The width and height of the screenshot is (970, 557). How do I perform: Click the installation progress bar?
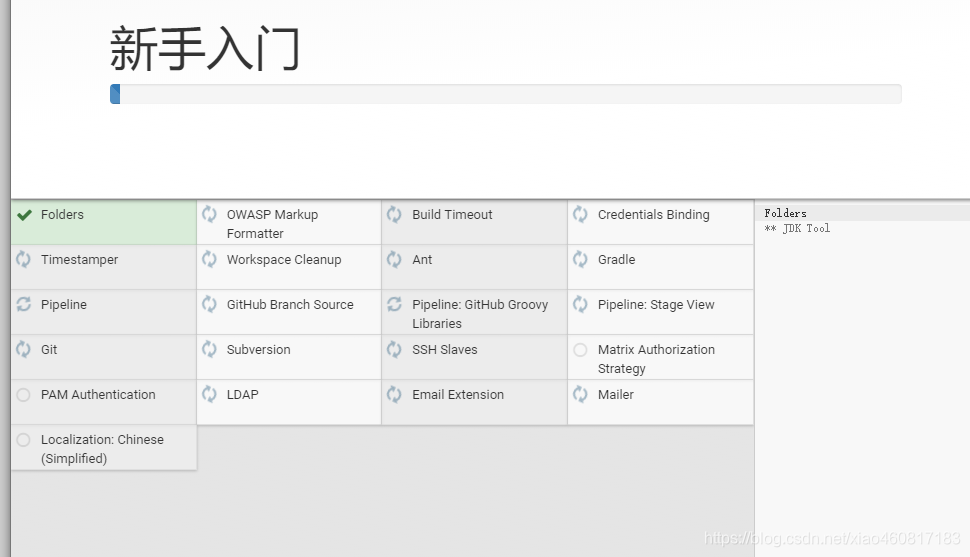[x=505, y=94]
